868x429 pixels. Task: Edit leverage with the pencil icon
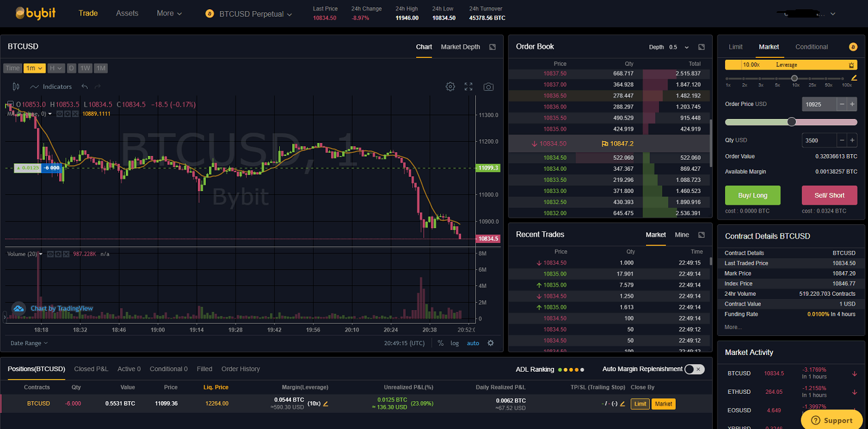[854, 78]
